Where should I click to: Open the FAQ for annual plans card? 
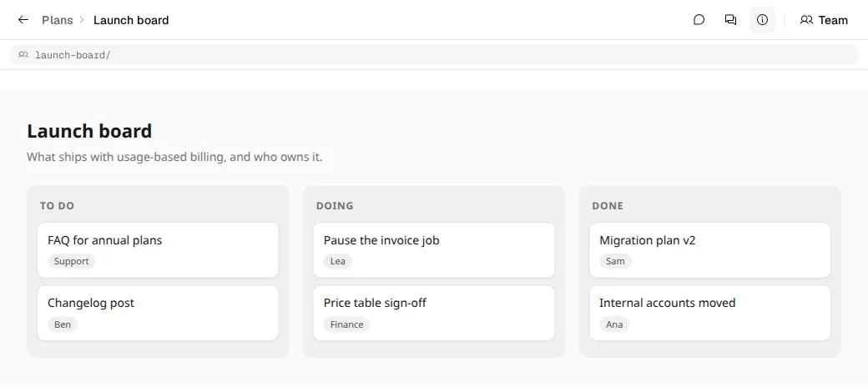pyautogui.click(x=158, y=250)
